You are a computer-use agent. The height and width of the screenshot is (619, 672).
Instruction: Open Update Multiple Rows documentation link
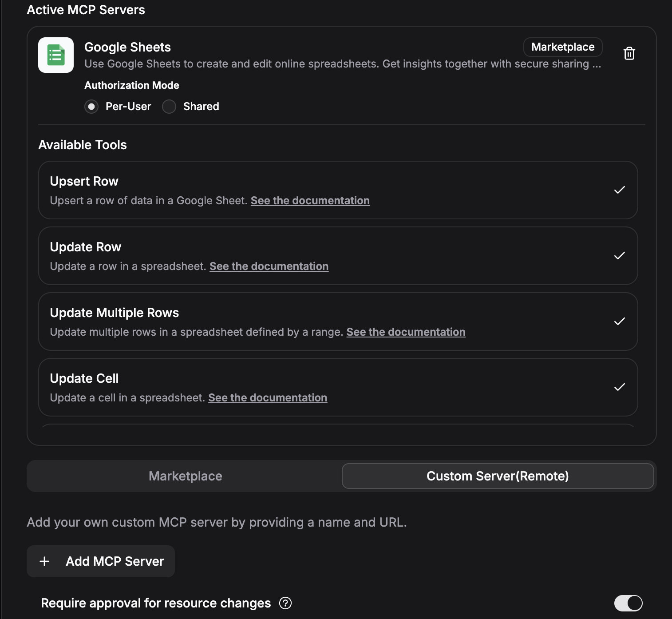click(x=406, y=332)
